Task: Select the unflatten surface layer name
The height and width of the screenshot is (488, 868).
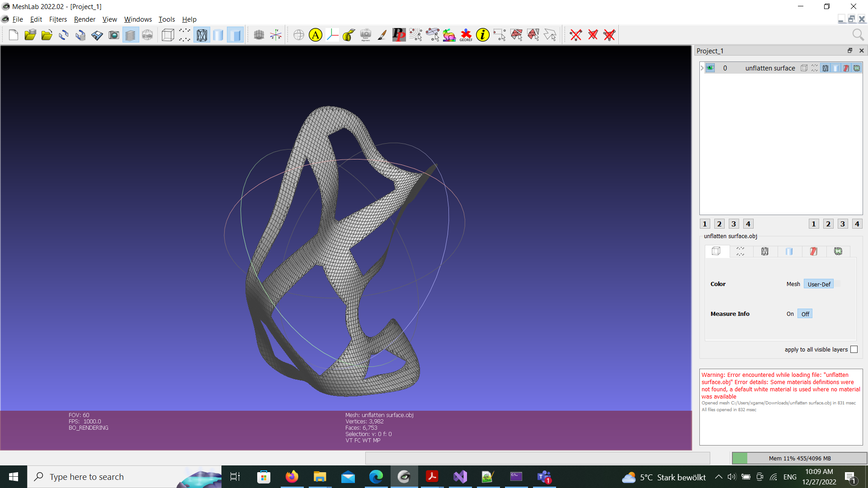Action: point(770,68)
